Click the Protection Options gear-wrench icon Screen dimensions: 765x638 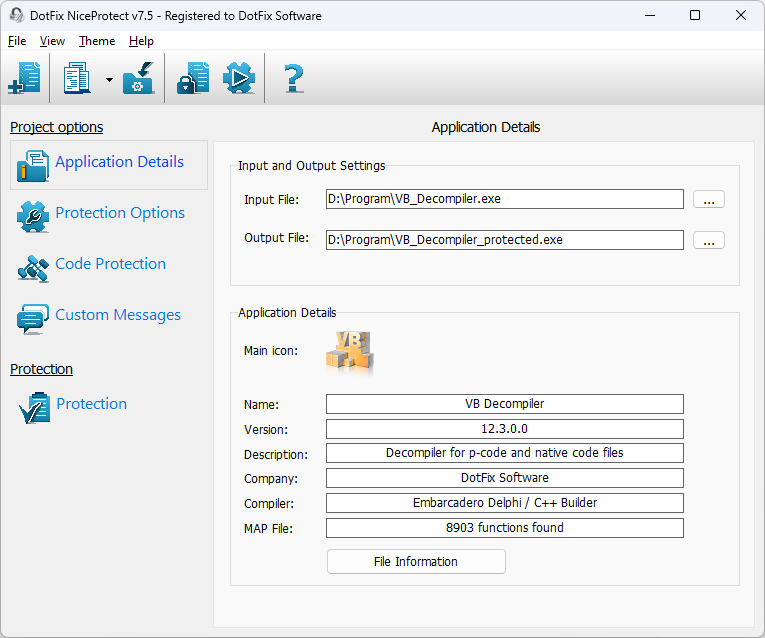tap(33, 217)
